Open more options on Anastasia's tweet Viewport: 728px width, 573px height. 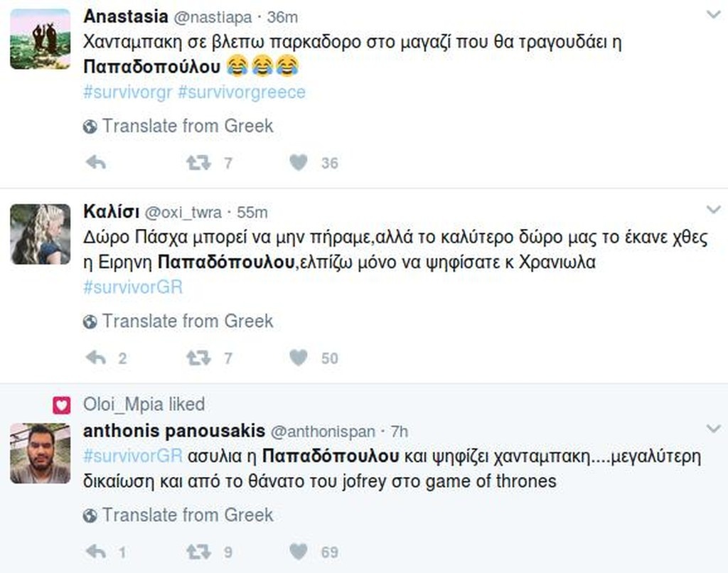[x=713, y=14]
